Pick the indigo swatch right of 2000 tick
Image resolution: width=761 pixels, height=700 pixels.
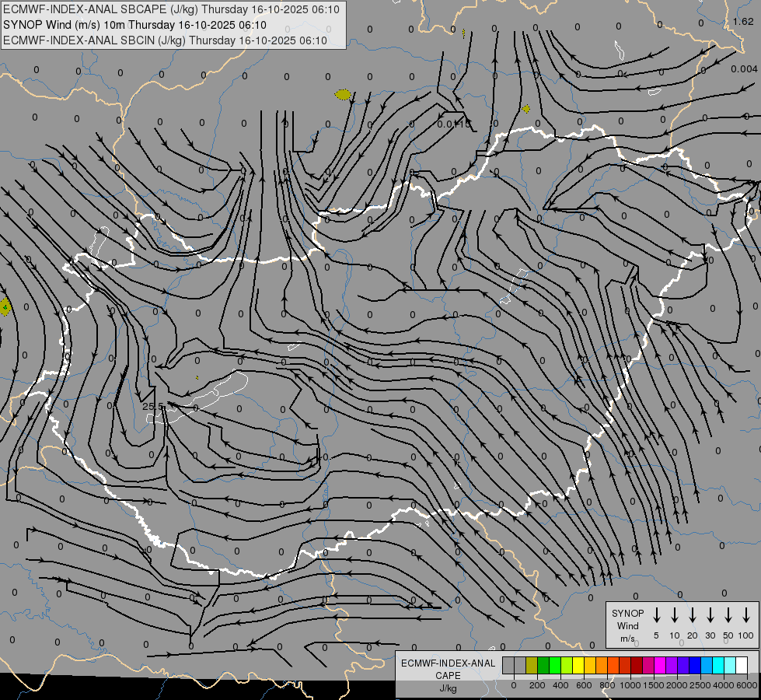[682, 665]
